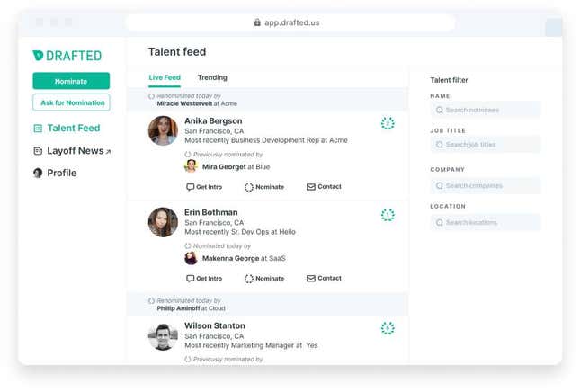Viewport: 580px width, 392px height.
Task: Click Nominate under Erin Bothman
Action: click(x=264, y=279)
